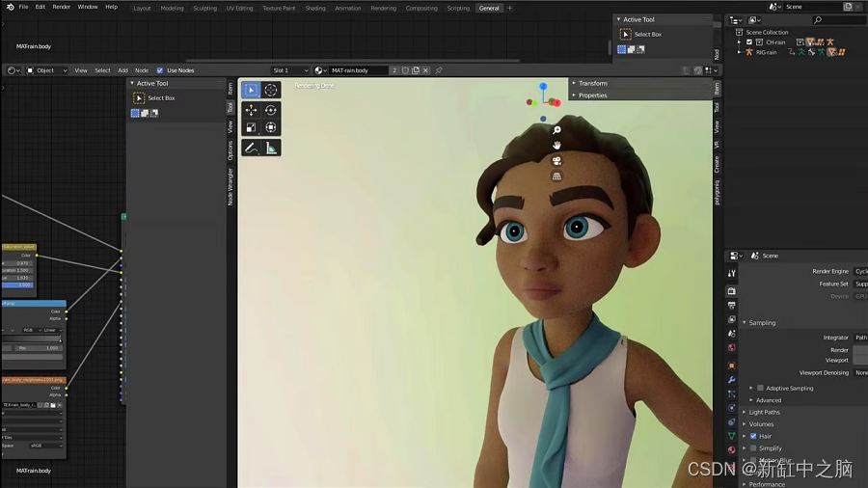
Task: Open the Output properties tab icon
Action: coord(731,306)
